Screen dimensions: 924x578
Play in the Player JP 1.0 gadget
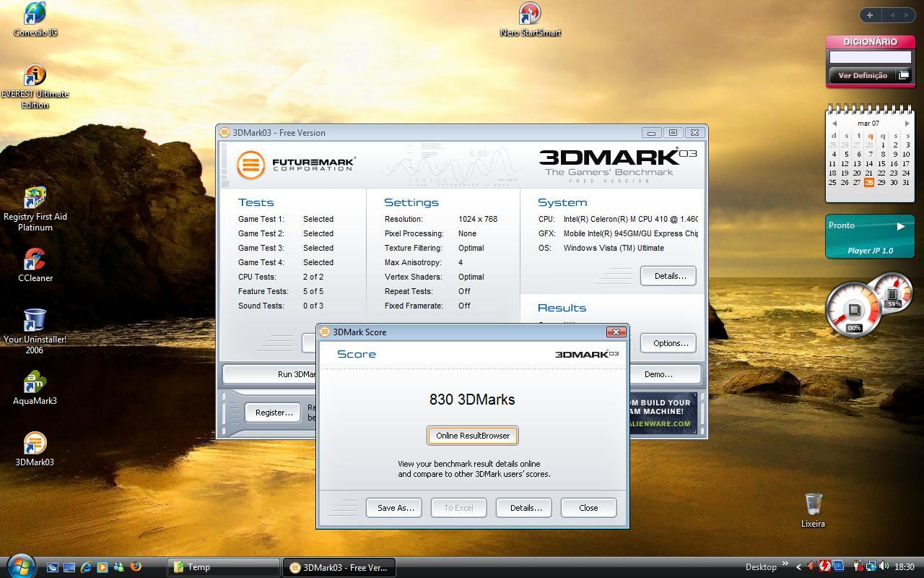(900, 226)
